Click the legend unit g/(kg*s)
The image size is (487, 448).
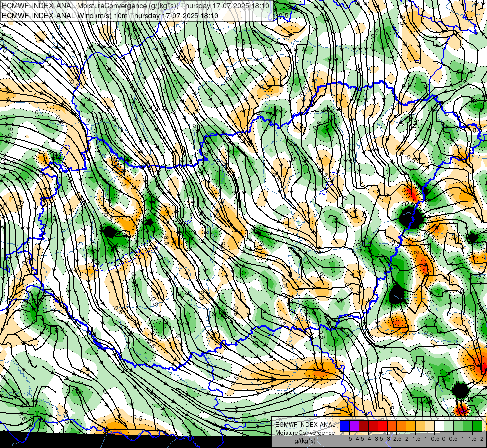[x=305, y=441]
